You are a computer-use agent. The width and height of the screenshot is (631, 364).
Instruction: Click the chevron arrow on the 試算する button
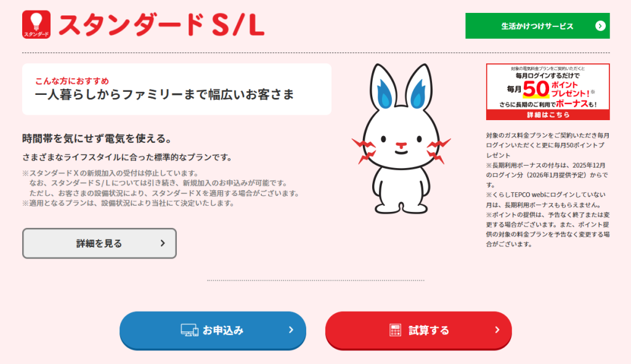pyautogui.click(x=497, y=330)
